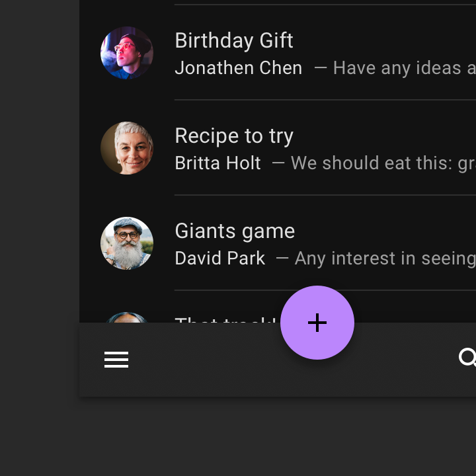Select Britta Holt's profile avatar

(x=127, y=148)
